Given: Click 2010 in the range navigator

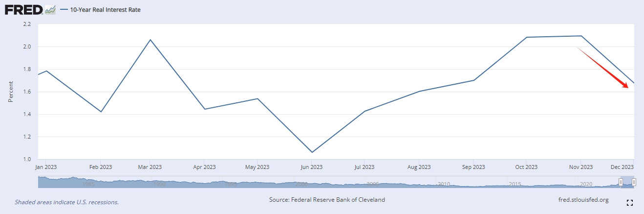Looking at the screenshot, I should (444, 184).
